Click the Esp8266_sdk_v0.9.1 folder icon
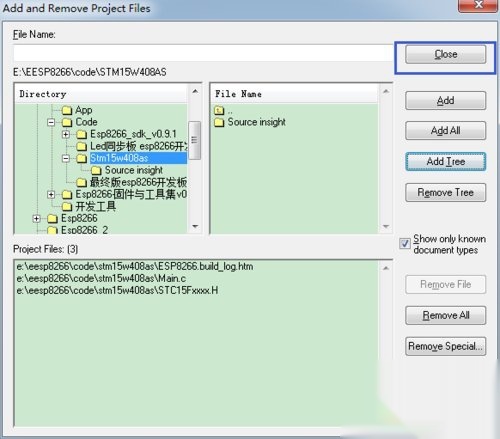Viewport: 500px width, 439px height. [81, 134]
